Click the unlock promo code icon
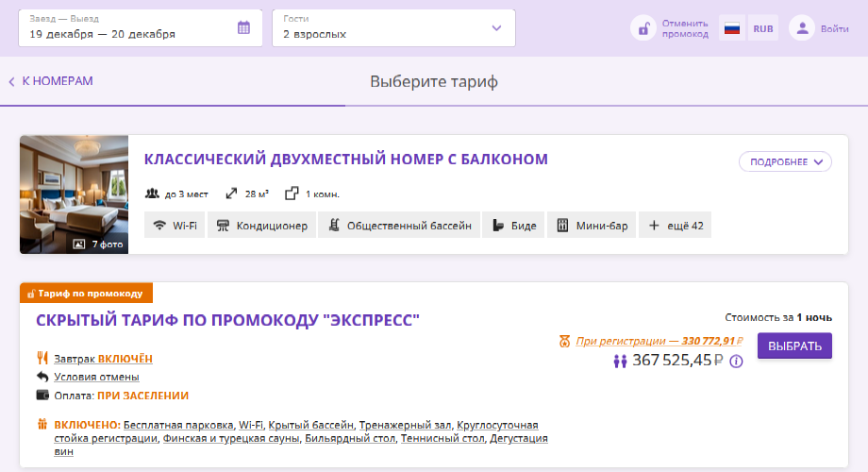868x472 pixels. pos(643,28)
